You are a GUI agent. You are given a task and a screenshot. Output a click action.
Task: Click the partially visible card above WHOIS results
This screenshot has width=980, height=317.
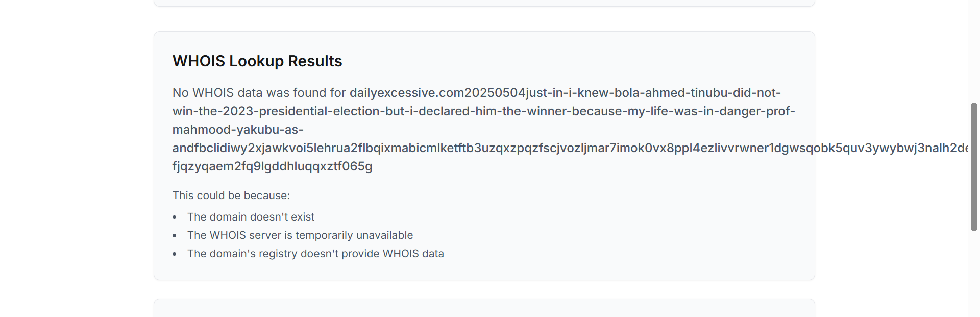(484, 3)
